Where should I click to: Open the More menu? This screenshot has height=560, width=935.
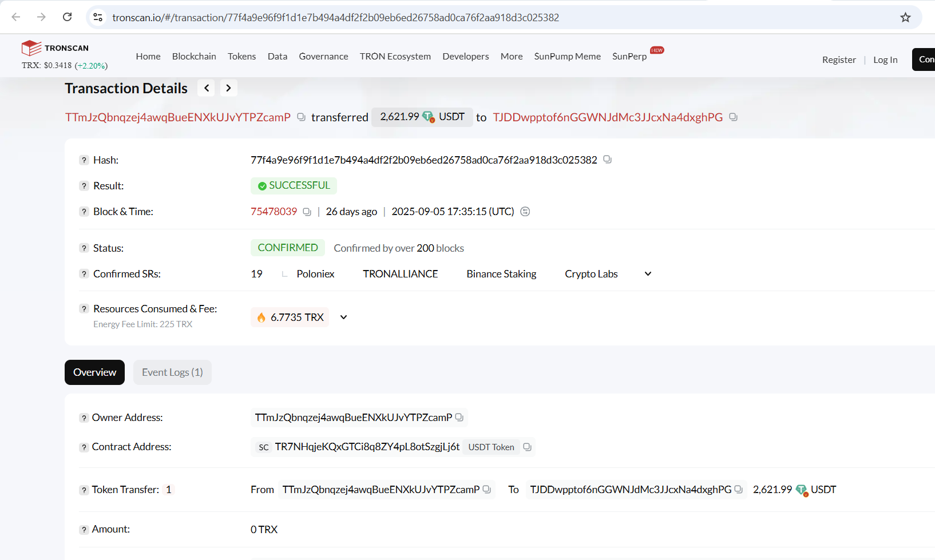coord(512,56)
